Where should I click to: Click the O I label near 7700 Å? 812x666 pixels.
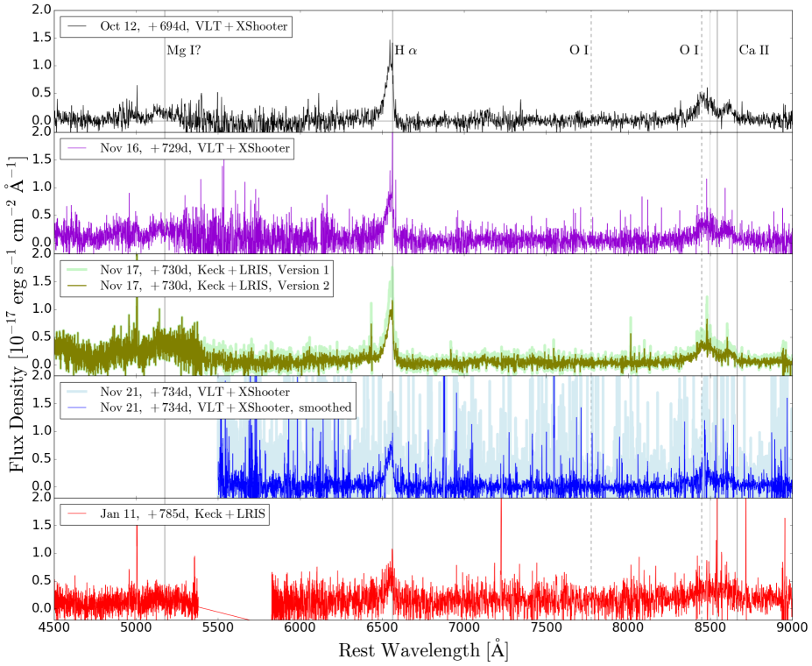[x=579, y=50]
